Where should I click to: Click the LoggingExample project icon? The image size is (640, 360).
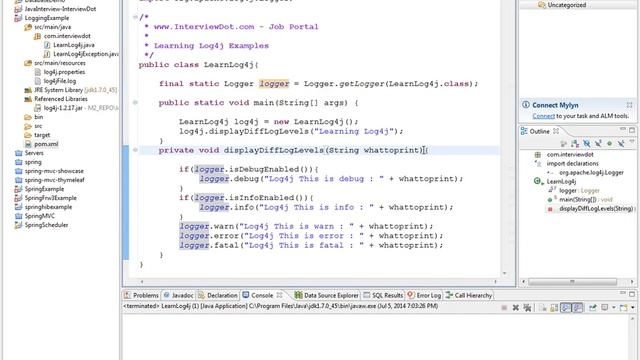pyautogui.click(x=18, y=18)
